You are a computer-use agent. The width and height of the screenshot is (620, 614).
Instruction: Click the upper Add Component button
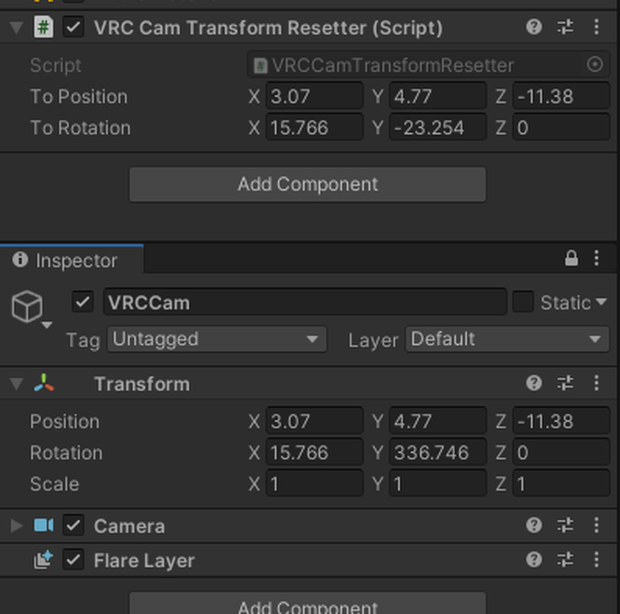click(308, 185)
